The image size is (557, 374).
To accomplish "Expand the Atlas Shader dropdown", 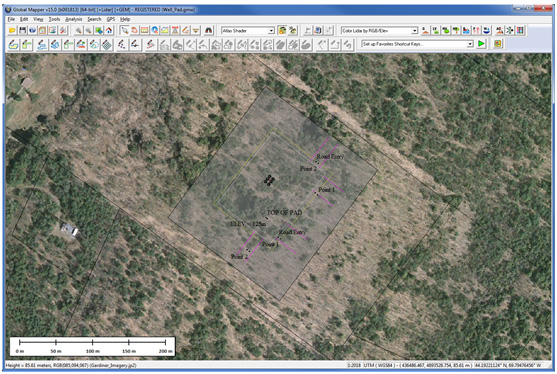I will (x=271, y=31).
